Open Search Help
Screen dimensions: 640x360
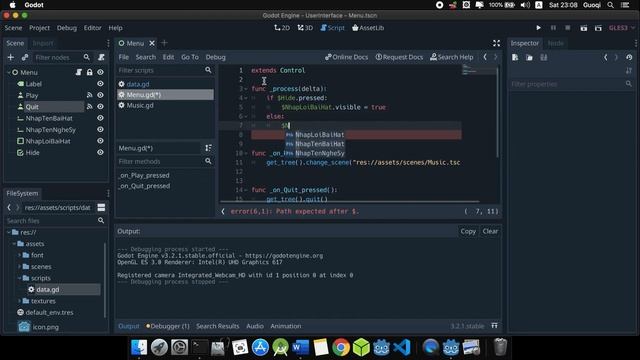click(x=451, y=57)
